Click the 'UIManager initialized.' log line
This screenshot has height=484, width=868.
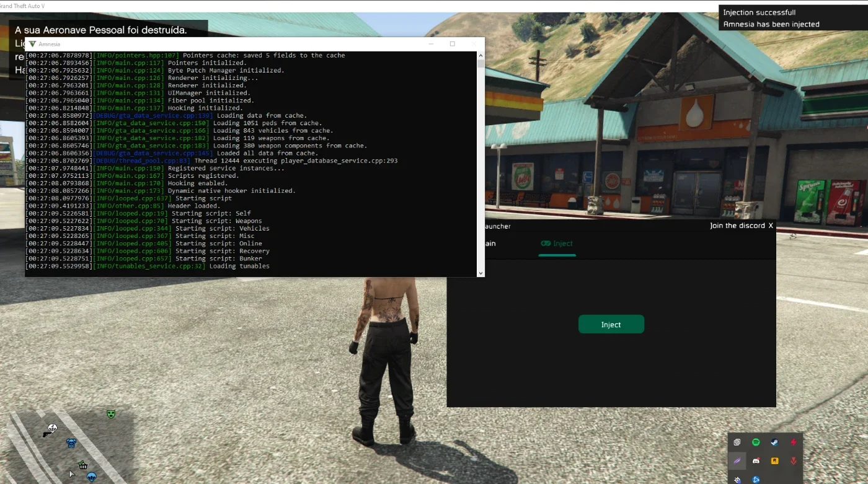point(138,93)
